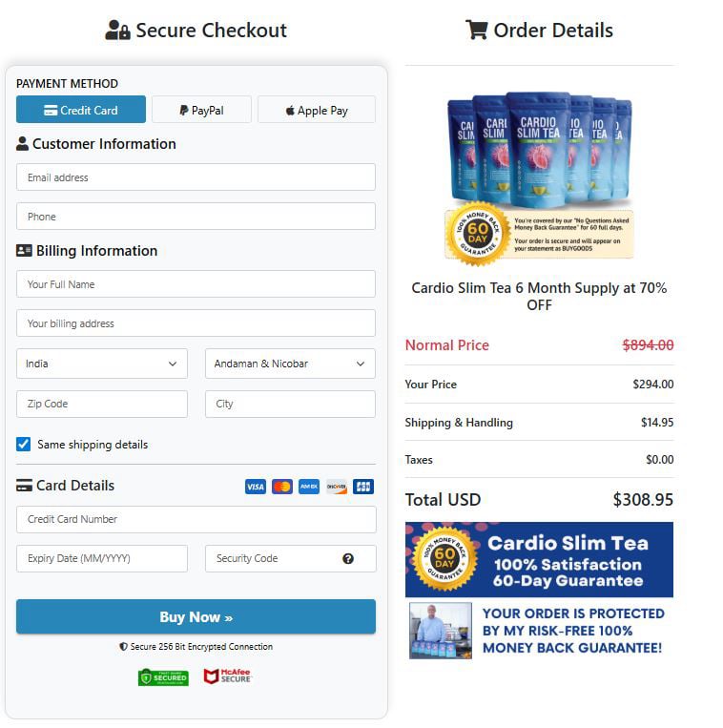Uncheck Same shipping details checkbox
Screen dimensions: 723x728
click(24, 445)
